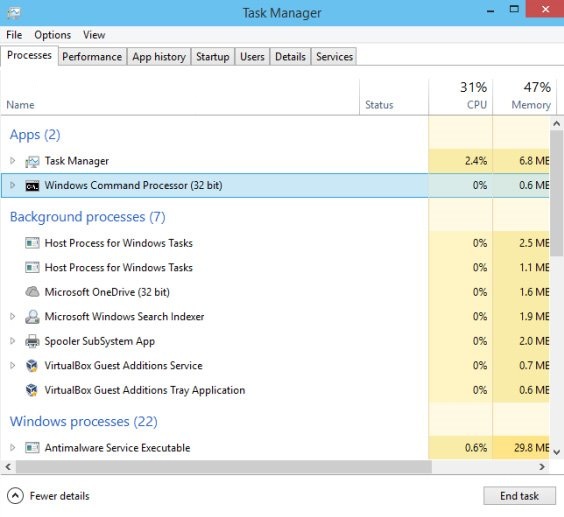This screenshot has width=564, height=517.
Task: Click the vertical scrollbar down arrow
Action: tap(557, 452)
